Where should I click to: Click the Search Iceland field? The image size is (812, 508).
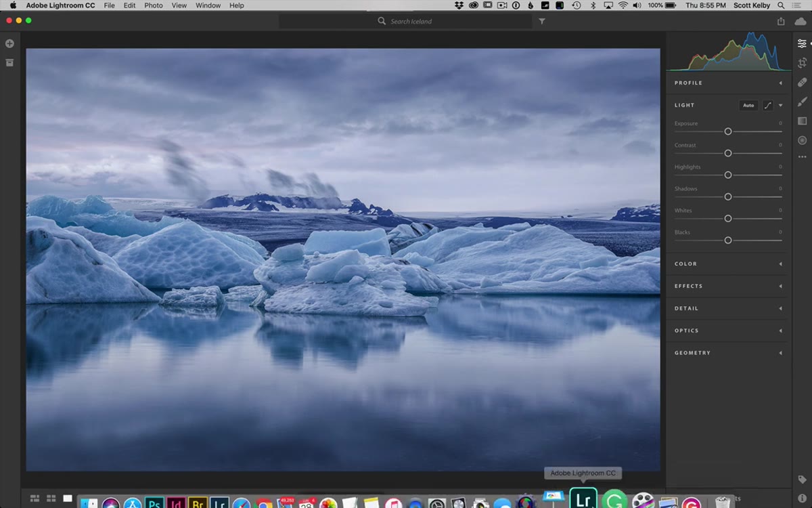coord(405,22)
